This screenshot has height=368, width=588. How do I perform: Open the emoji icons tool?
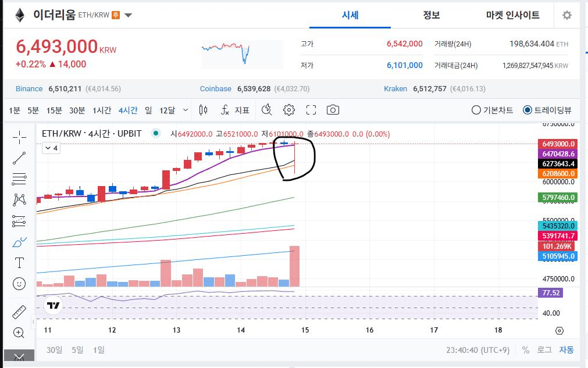click(x=19, y=284)
